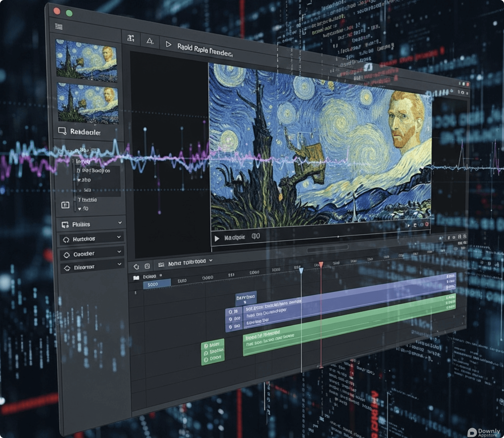Image resolution: width=504 pixels, height=438 pixels.
Task: Click the icon left of Hurtdros
Action: (x=66, y=240)
